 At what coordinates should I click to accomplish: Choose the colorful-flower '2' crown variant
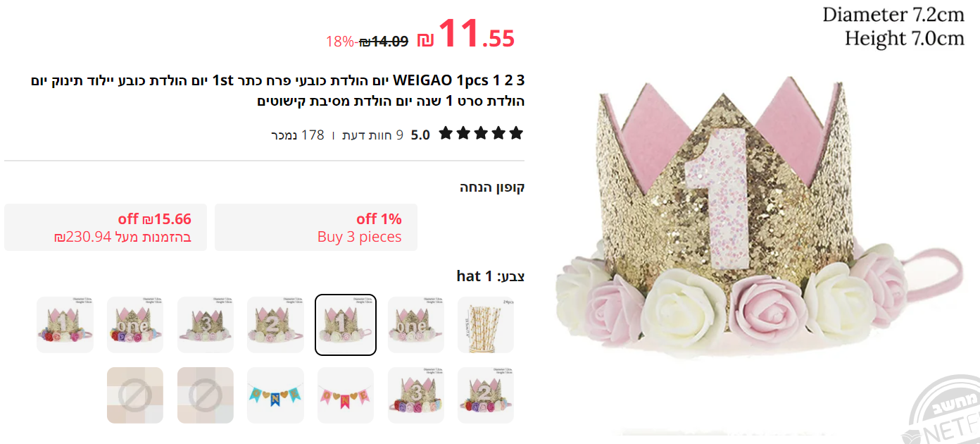pos(486,395)
